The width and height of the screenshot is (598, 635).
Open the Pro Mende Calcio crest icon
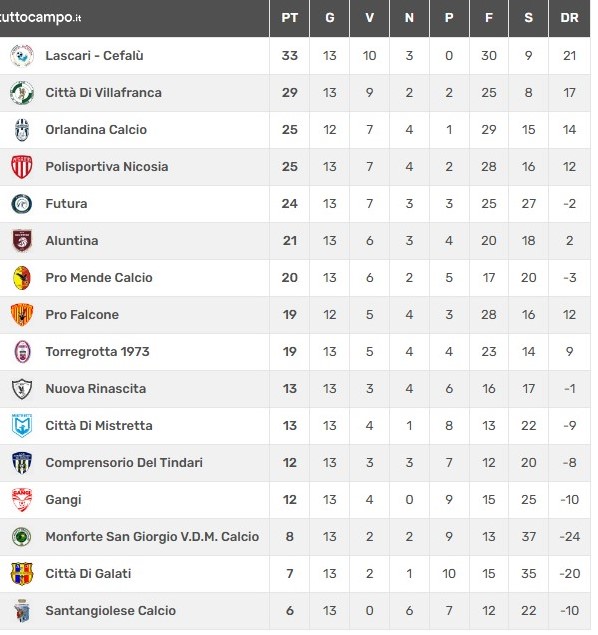coord(22,278)
